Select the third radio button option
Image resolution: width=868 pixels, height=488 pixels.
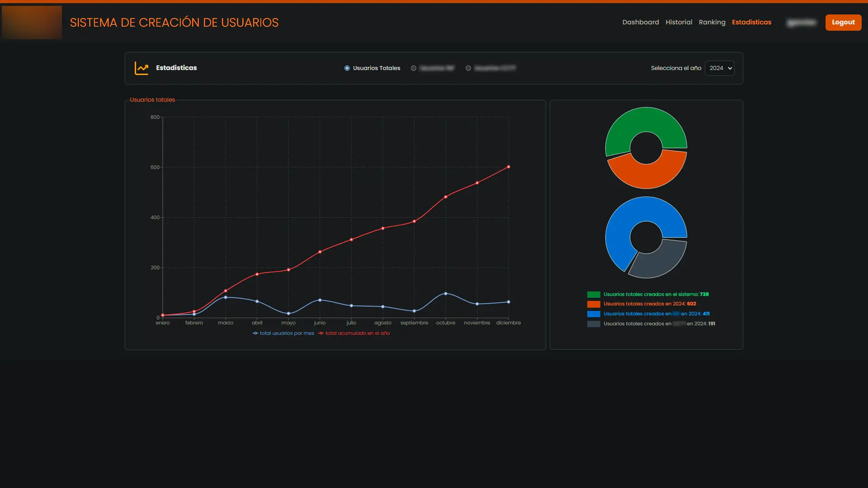tap(468, 68)
